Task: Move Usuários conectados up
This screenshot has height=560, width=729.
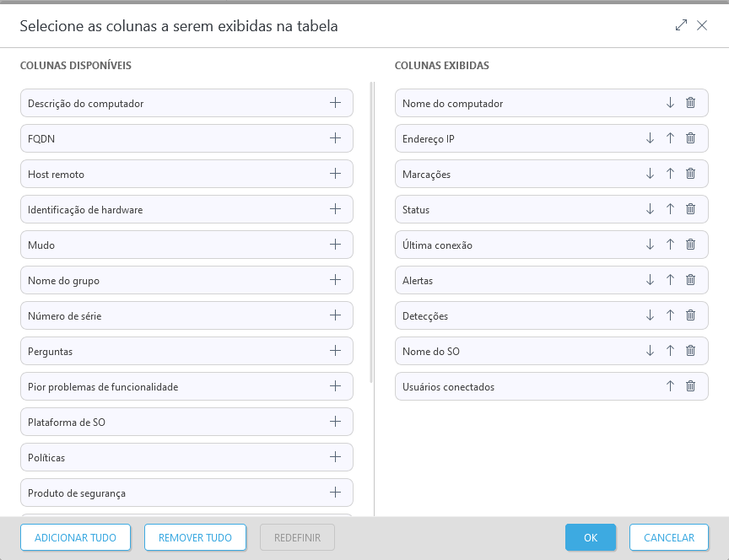Action: [670, 386]
